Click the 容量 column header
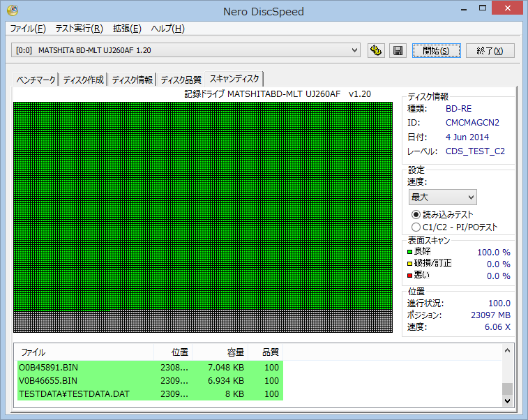Viewport: 528px width, 420px height. (x=220, y=352)
